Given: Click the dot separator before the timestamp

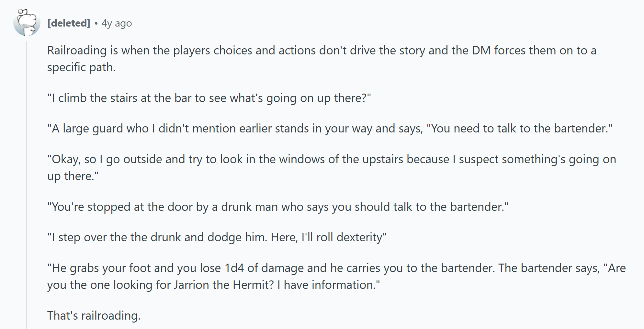Looking at the screenshot, I should (96, 23).
